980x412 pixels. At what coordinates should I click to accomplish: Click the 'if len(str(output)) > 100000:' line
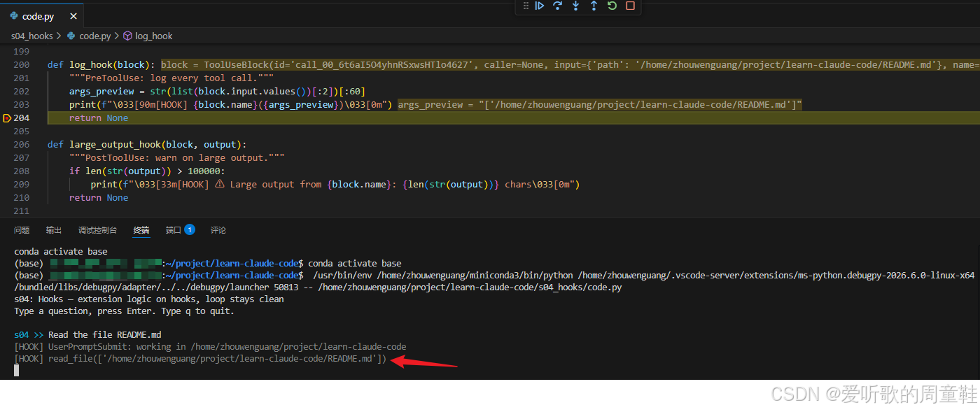click(x=147, y=171)
